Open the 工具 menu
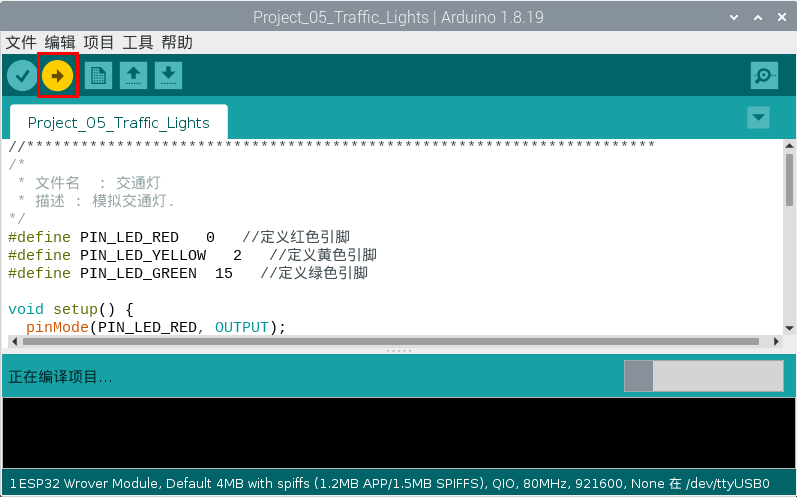This screenshot has width=797, height=497. [x=138, y=42]
